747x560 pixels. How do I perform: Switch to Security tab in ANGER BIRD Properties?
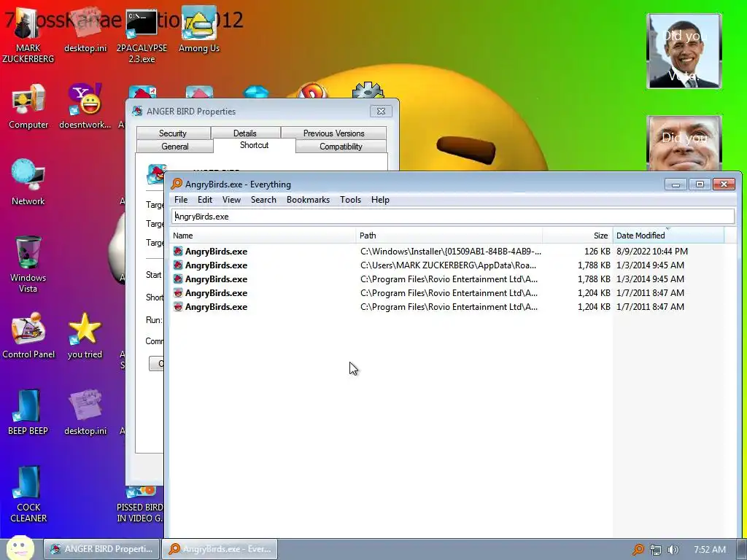173,133
